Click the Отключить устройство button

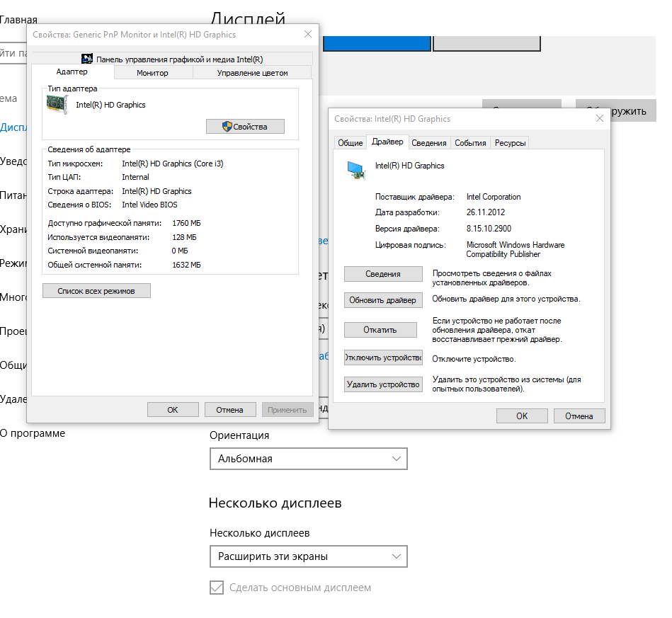[383, 357]
